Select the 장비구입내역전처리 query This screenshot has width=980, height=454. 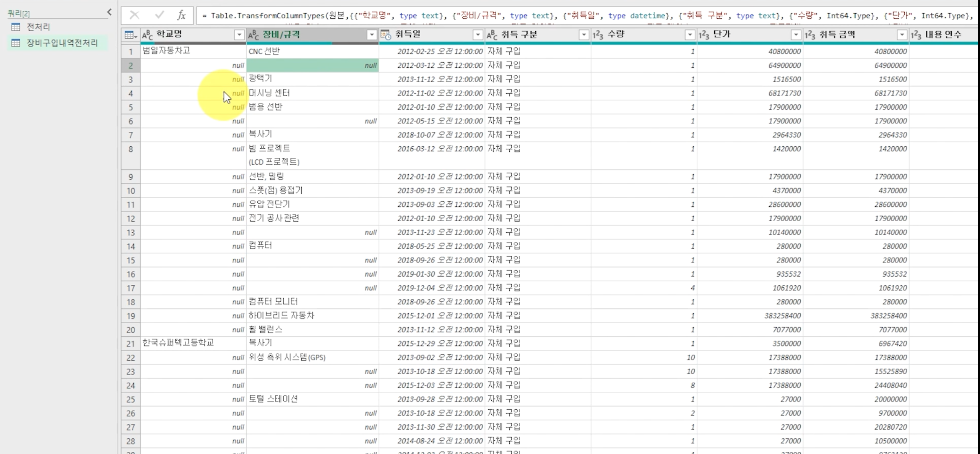point(62,43)
